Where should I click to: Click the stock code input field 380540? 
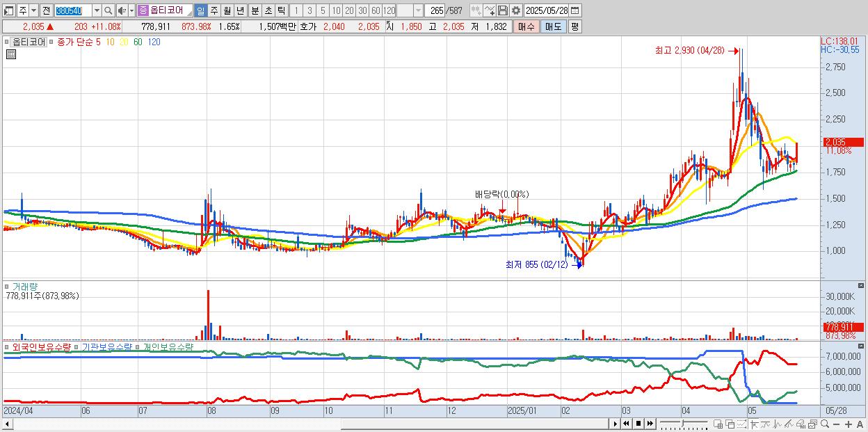pos(73,10)
